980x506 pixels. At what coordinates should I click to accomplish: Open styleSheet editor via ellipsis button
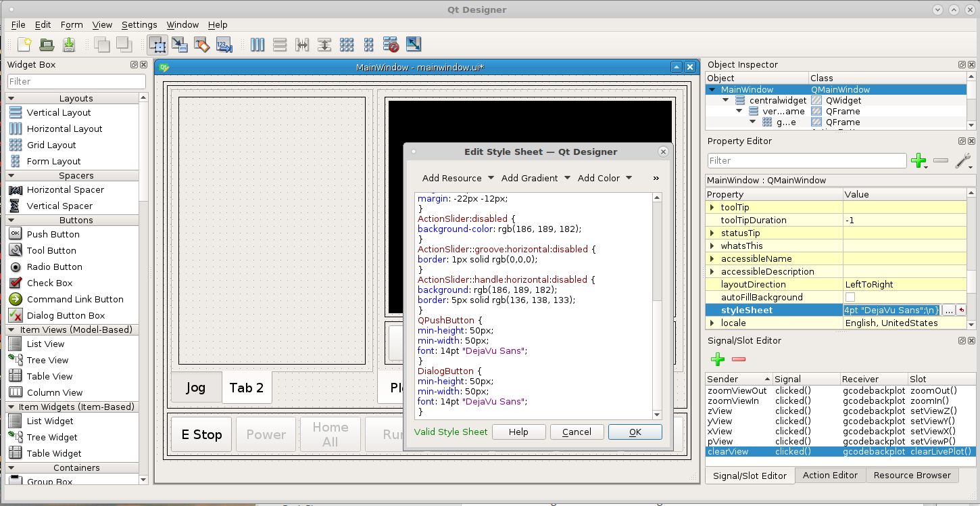949,310
